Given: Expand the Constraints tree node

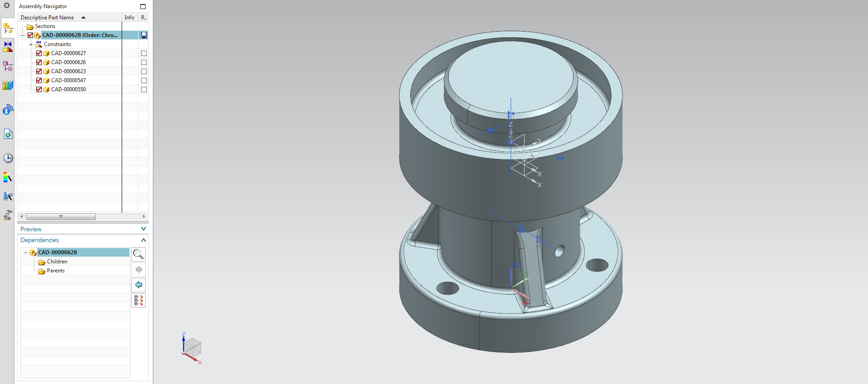Looking at the screenshot, I should coord(31,44).
